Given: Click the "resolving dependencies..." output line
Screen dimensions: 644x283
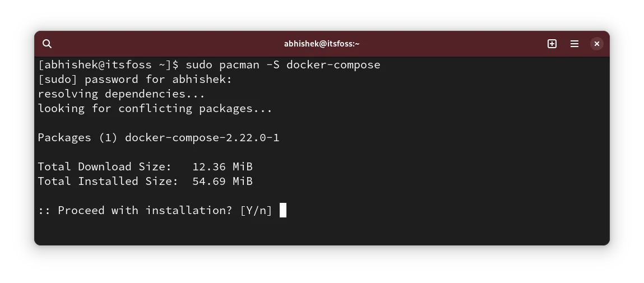Looking at the screenshot, I should [x=121, y=94].
